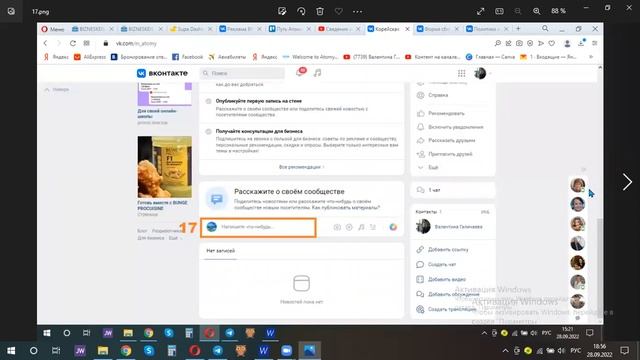Click Создать трансляцию

tap(452, 309)
